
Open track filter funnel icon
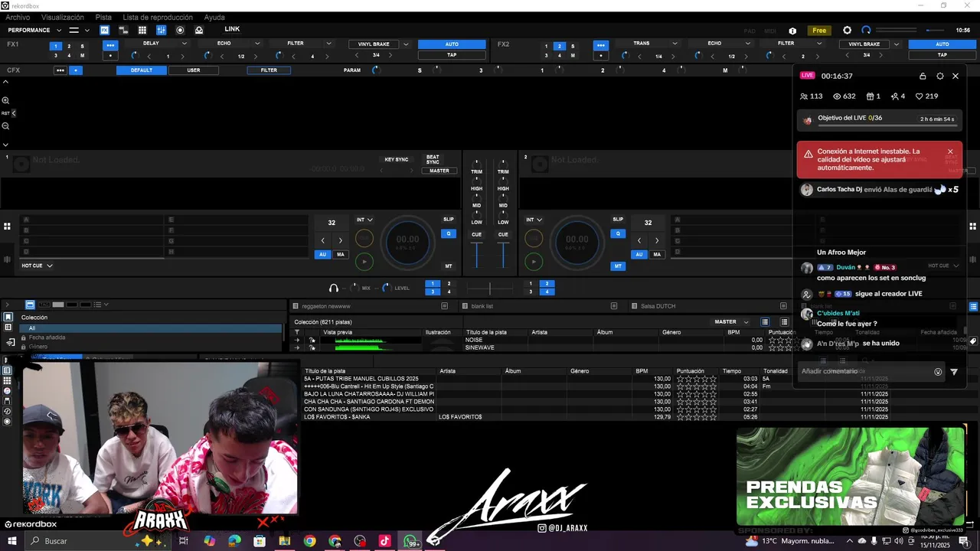coord(297,332)
